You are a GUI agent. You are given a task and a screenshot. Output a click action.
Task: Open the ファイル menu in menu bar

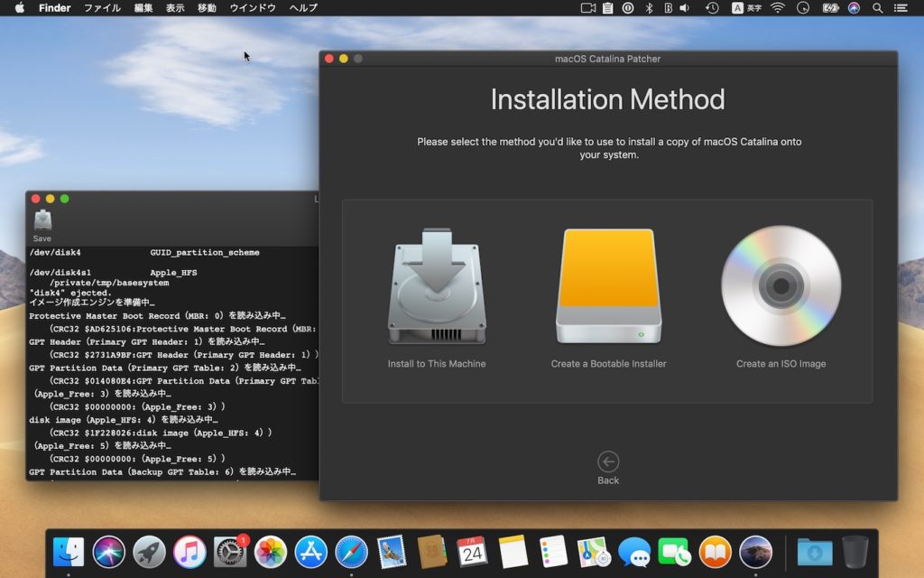coord(102,8)
